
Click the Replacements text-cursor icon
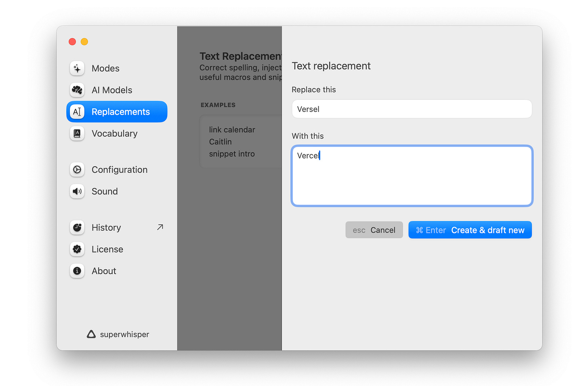pos(77,112)
